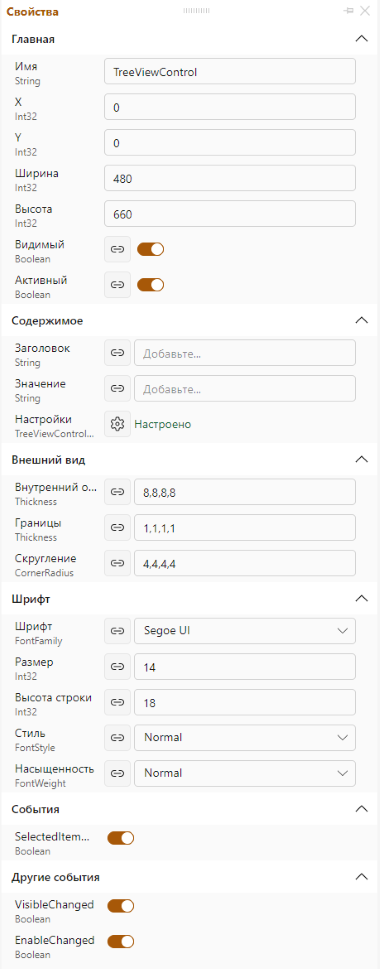Click the link icon for Высота строки
The width and height of the screenshot is (380, 969).
point(117,702)
